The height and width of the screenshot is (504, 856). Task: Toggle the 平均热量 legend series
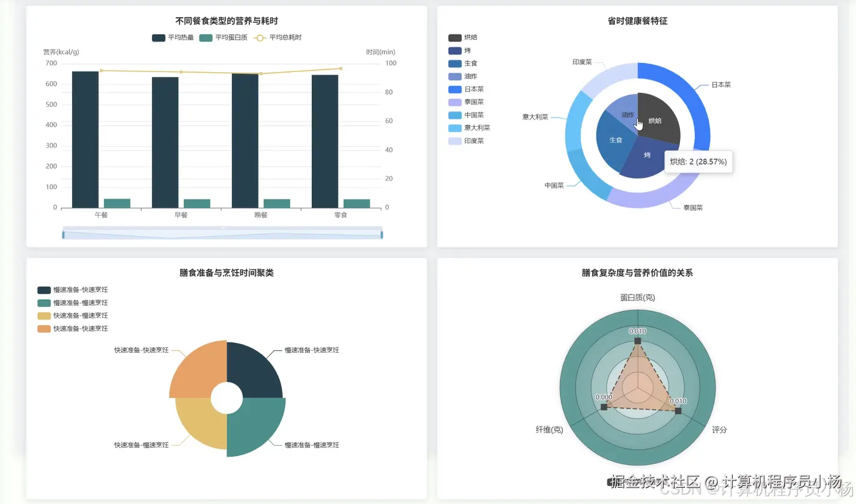[172, 37]
